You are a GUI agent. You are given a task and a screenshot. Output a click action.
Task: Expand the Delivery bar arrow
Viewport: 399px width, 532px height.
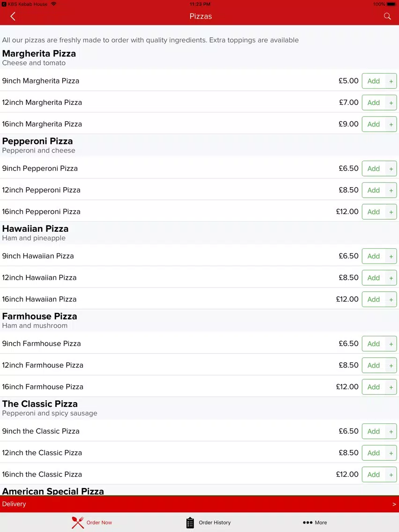(394, 504)
